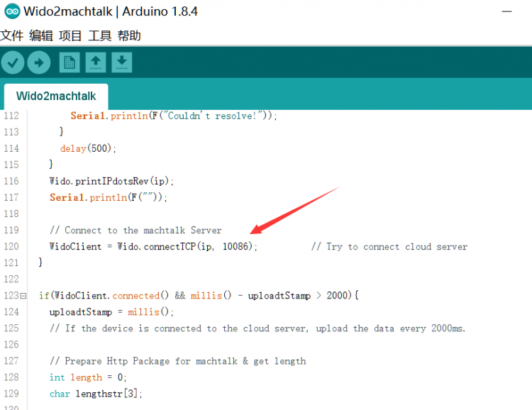This screenshot has height=410, width=532.
Task: Open the 文件 menu
Action: (12, 35)
